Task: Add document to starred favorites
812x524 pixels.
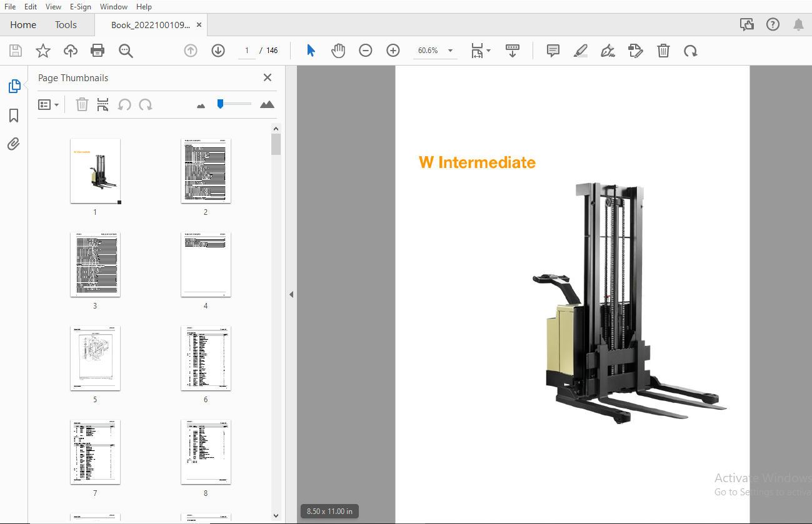Action: tap(43, 51)
